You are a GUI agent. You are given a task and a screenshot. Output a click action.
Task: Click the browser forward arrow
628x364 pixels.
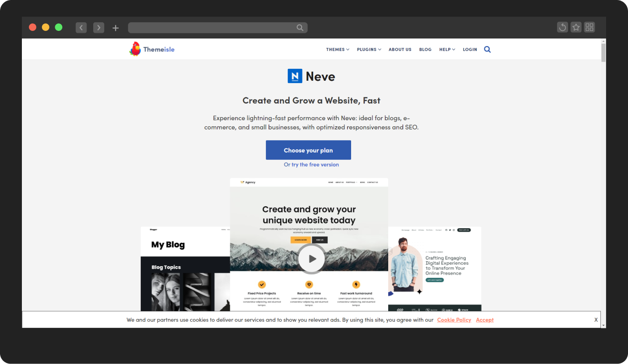(98, 27)
